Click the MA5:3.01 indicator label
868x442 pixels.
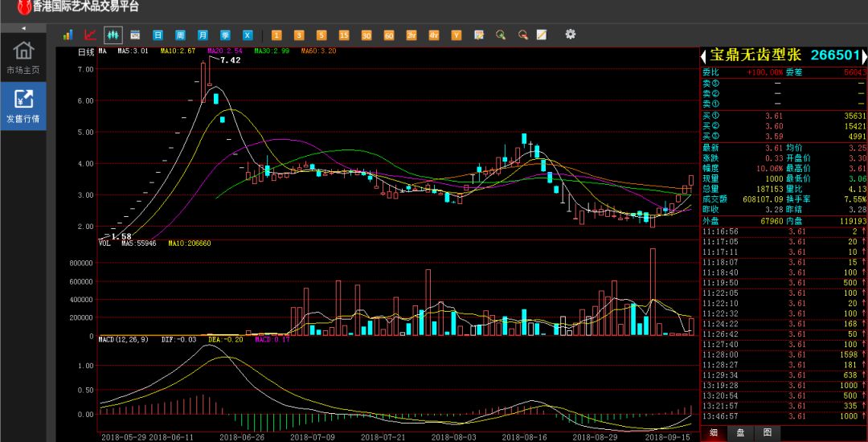[x=133, y=51]
